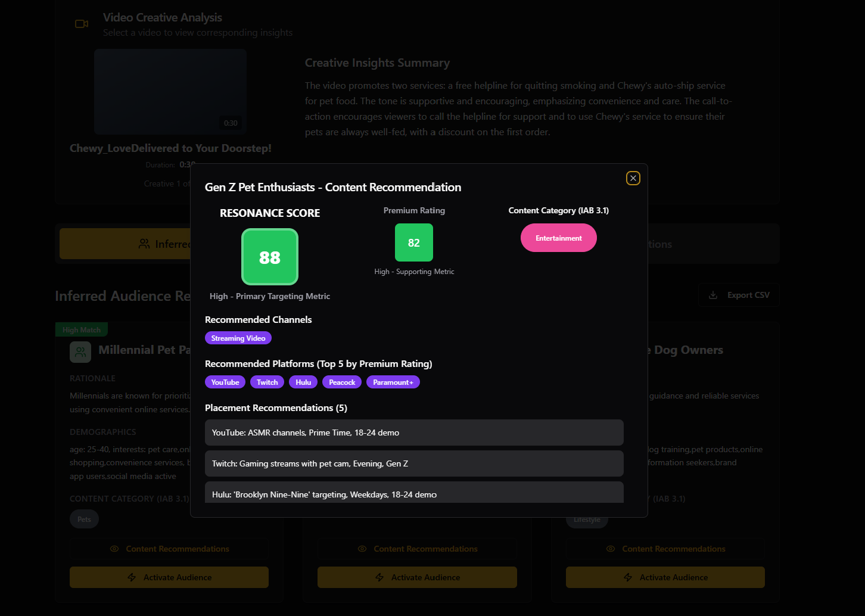
Task: Close the Content Recommendation dialog
Action: click(633, 178)
